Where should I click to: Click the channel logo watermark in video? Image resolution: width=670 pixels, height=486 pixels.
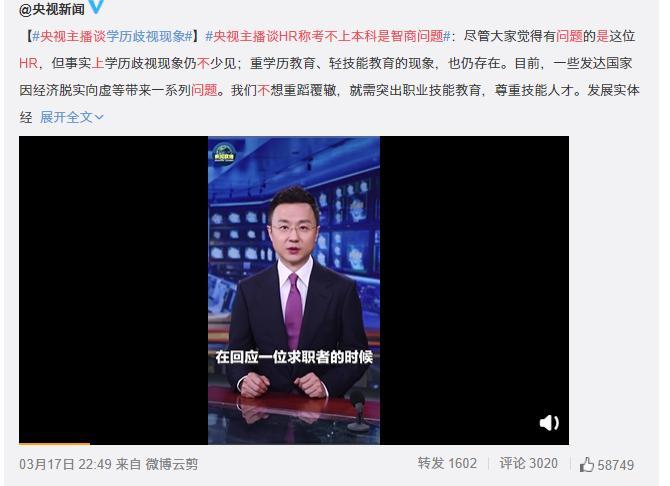click(224, 153)
